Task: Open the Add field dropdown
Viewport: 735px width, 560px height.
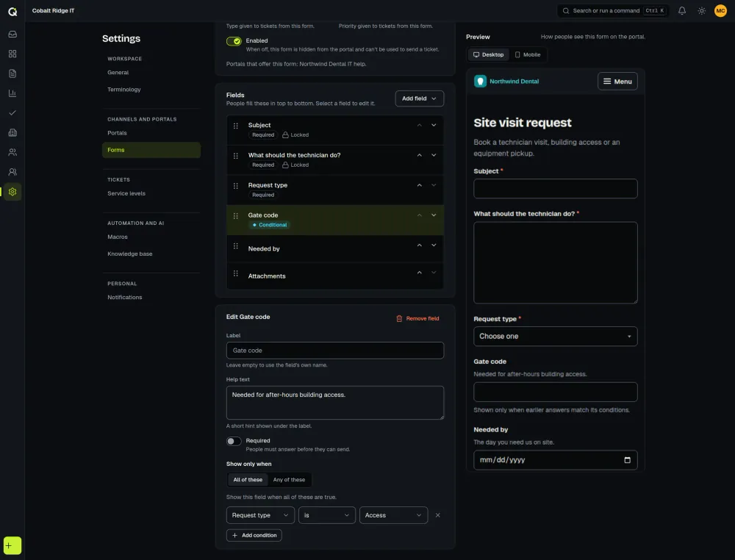Action: (420, 98)
